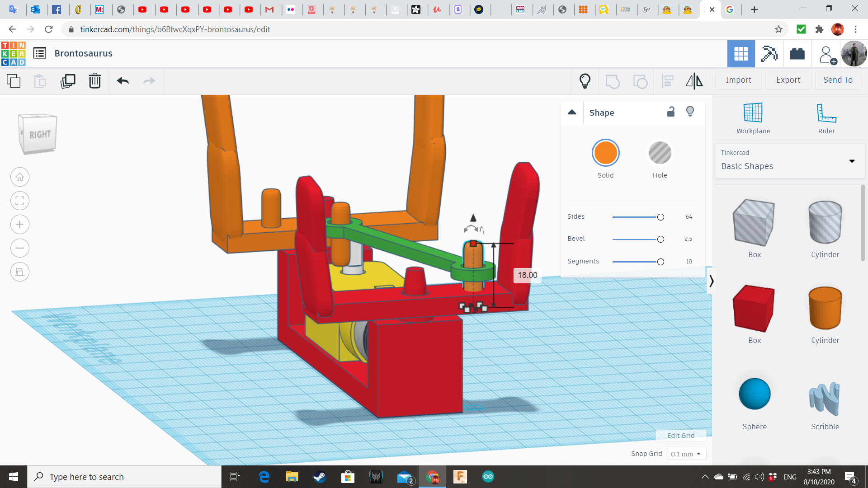This screenshot has height=488, width=868.
Task: Open the Basic Shapes category dropdown
Action: pyautogui.click(x=852, y=161)
